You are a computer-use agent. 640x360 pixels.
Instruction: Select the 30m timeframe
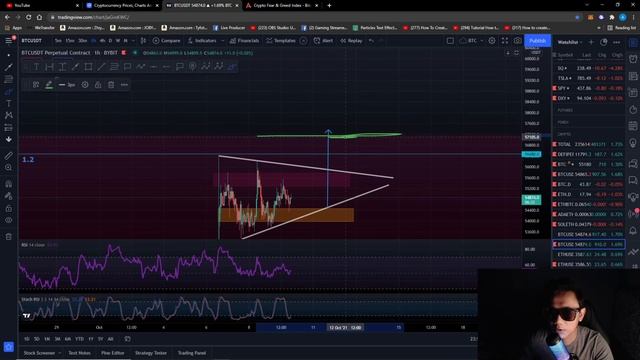pos(83,41)
